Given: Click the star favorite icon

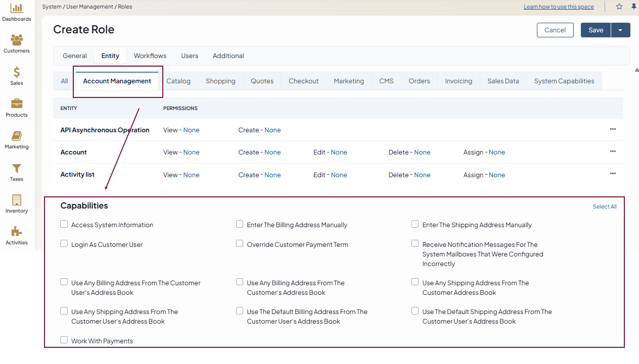Looking at the screenshot, I should (619, 7).
